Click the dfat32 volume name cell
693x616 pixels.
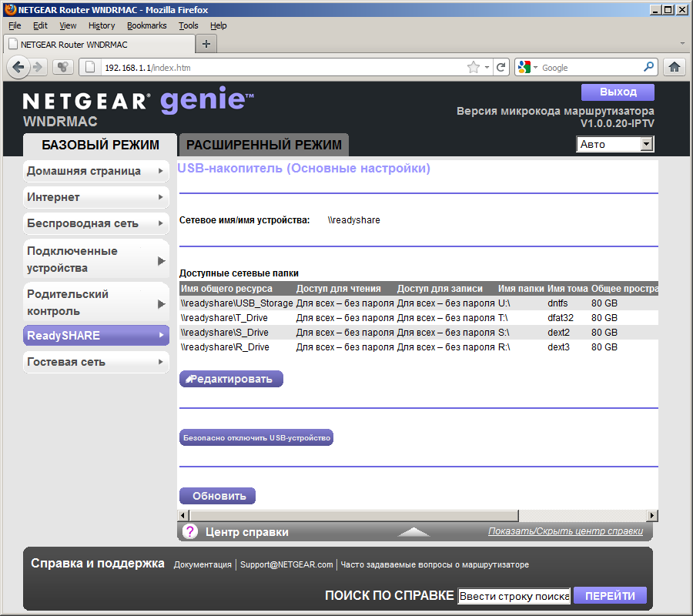point(560,318)
